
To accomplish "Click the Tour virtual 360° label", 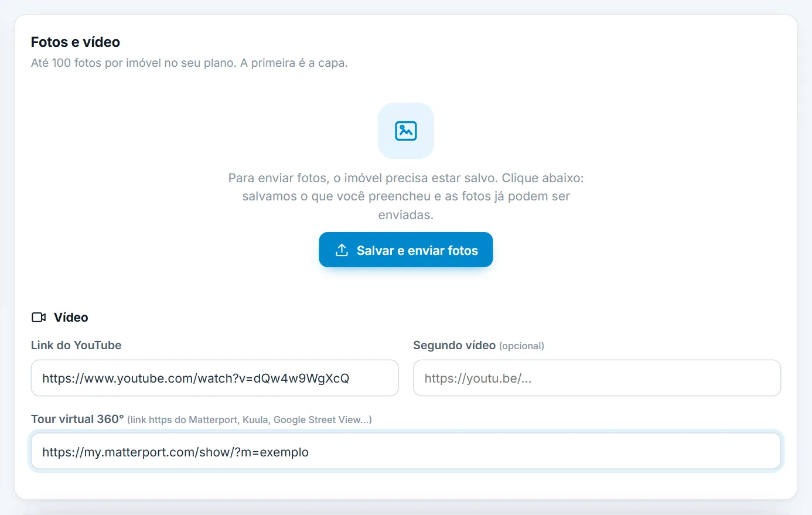I will pos(77,419).
